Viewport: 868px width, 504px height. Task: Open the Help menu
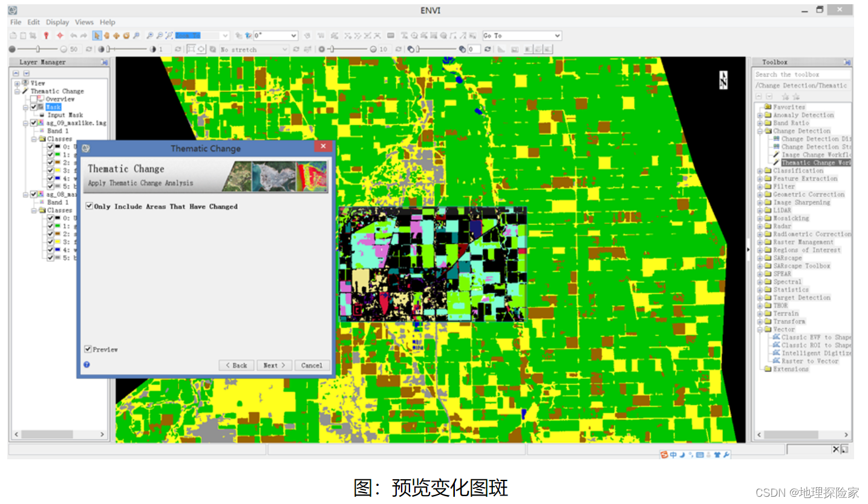[108, 22]
